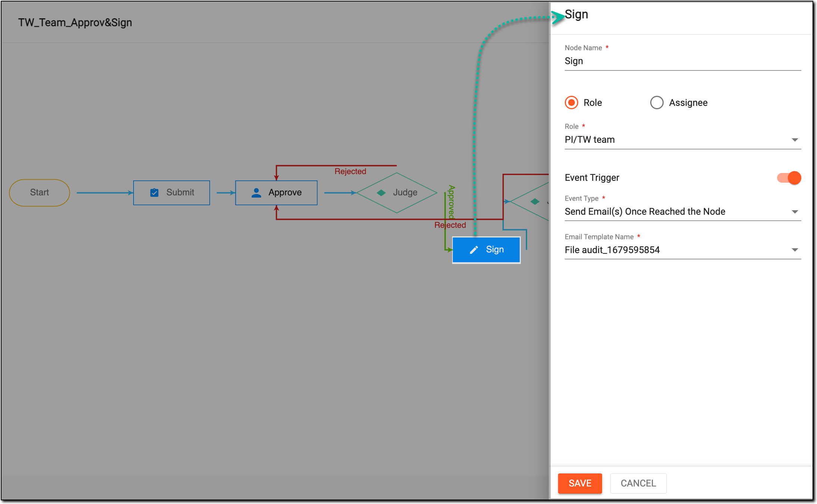The width and height of the screenshot is (817, 504).
Task: Click the lower Rejected connector label
Action: point(450,225)
